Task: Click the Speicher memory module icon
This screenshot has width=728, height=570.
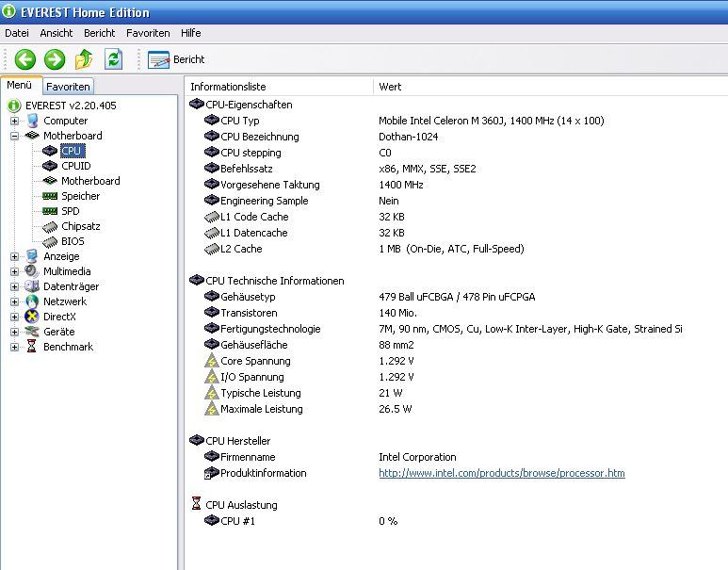Action: pyautogui.click(x=50, y=196)
